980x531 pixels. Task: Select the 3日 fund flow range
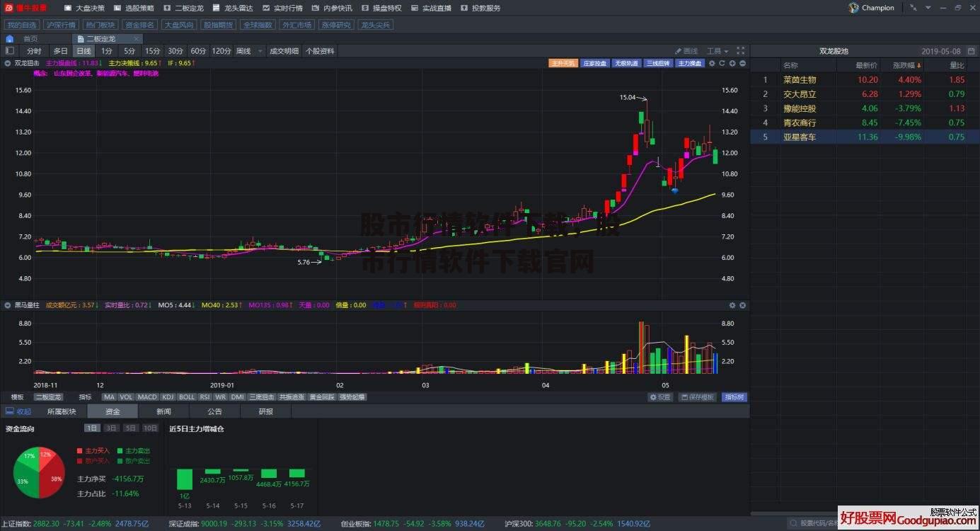coord(111,428)
